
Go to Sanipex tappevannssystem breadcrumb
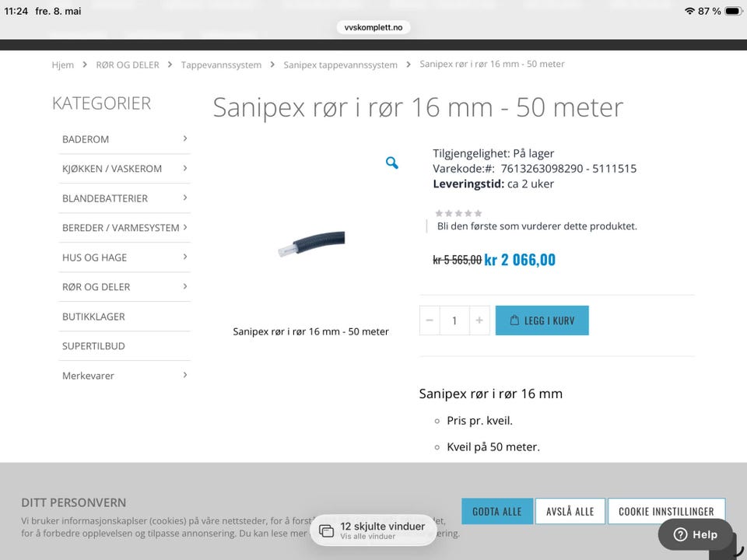coord(340,65)
